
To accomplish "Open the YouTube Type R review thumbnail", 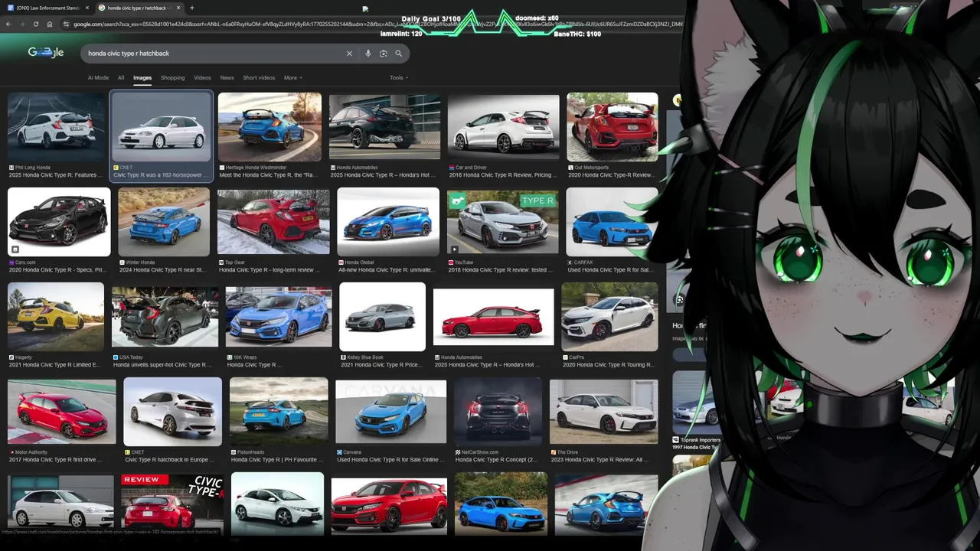I will pos(503,222).
